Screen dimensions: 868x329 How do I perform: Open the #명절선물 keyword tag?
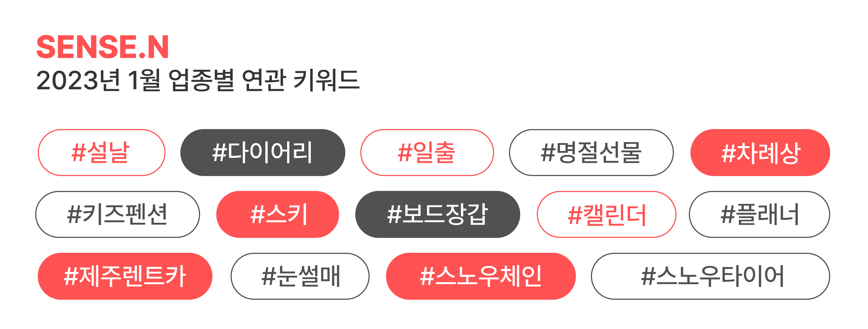(591, 152)
